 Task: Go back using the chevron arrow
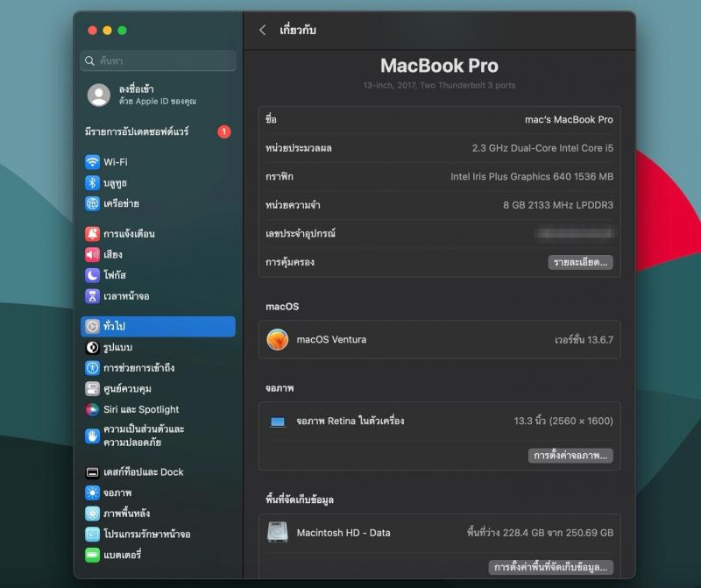262,31
